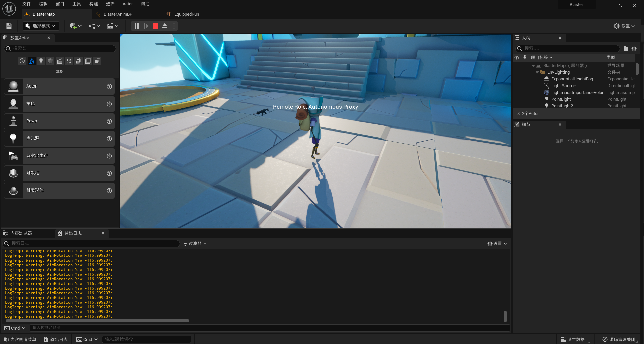Select the Basic actors category

click(32, 61)
